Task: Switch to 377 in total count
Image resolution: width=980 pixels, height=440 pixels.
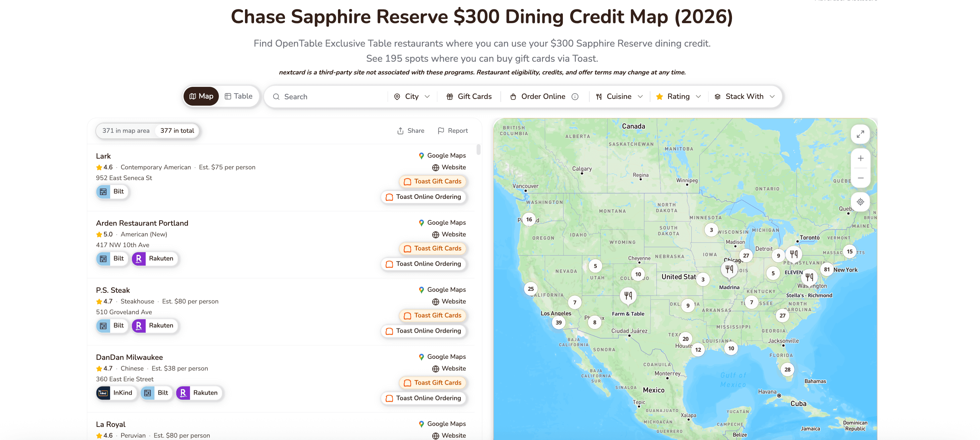Action: (x=177, y=131)
